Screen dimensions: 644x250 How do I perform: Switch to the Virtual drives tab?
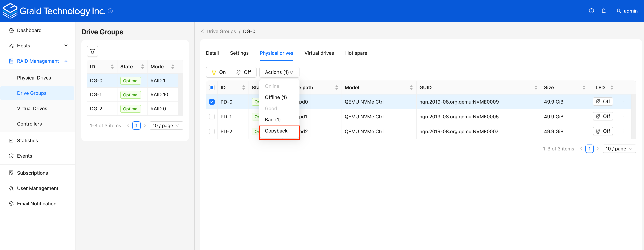pos(319,53)
